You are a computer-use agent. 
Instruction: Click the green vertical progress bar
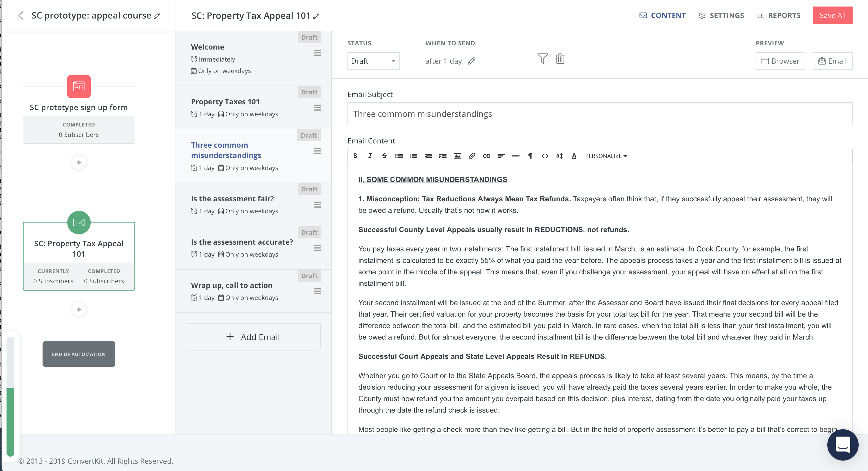point(10,421)
